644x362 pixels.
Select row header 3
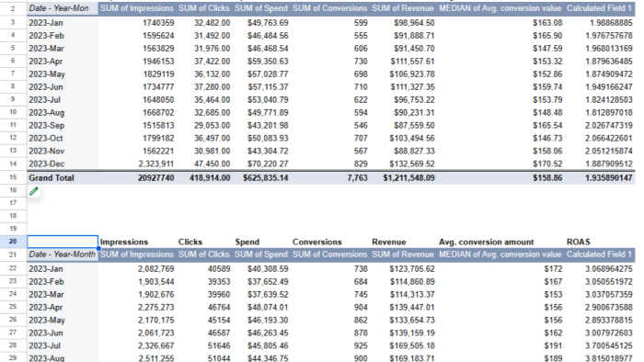pos(13,23)
